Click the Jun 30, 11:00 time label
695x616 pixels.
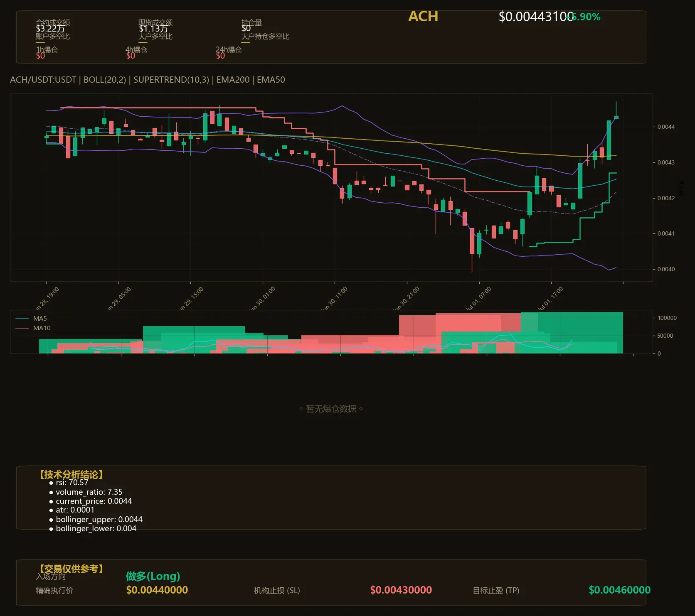click(334, 299)
